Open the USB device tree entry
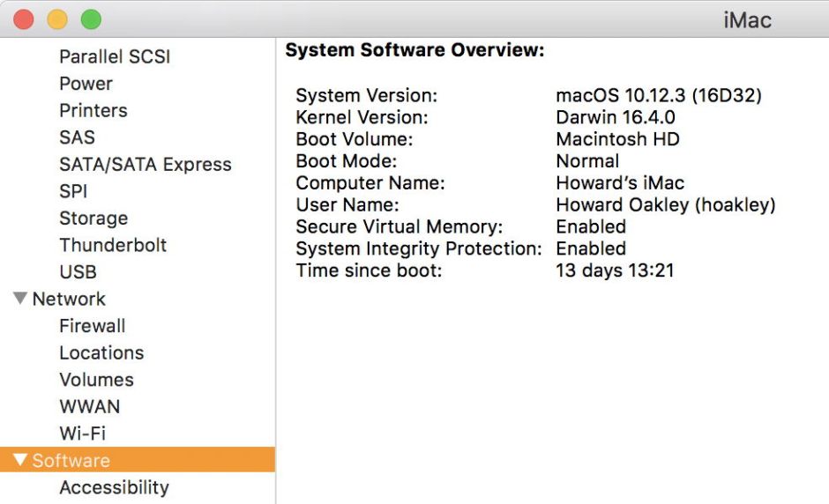Image resolution: width=829 pixels, height=504 pixels. coord(78,272)
